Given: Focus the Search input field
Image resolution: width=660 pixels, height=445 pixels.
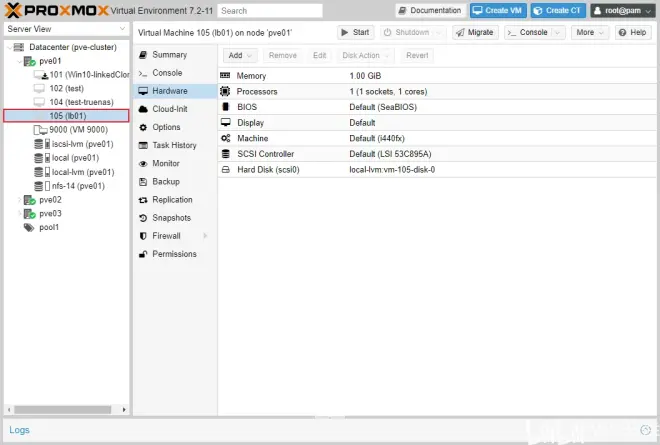Looking at the screenshot, I should click(270, 11).
